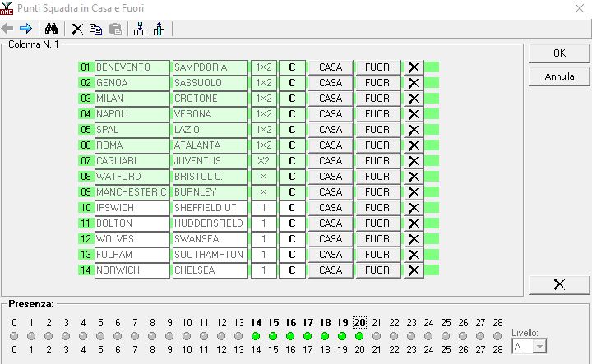Confirm with the OK button
The width and height of the screenshot is (592, 364).
(x=559, y=53)
